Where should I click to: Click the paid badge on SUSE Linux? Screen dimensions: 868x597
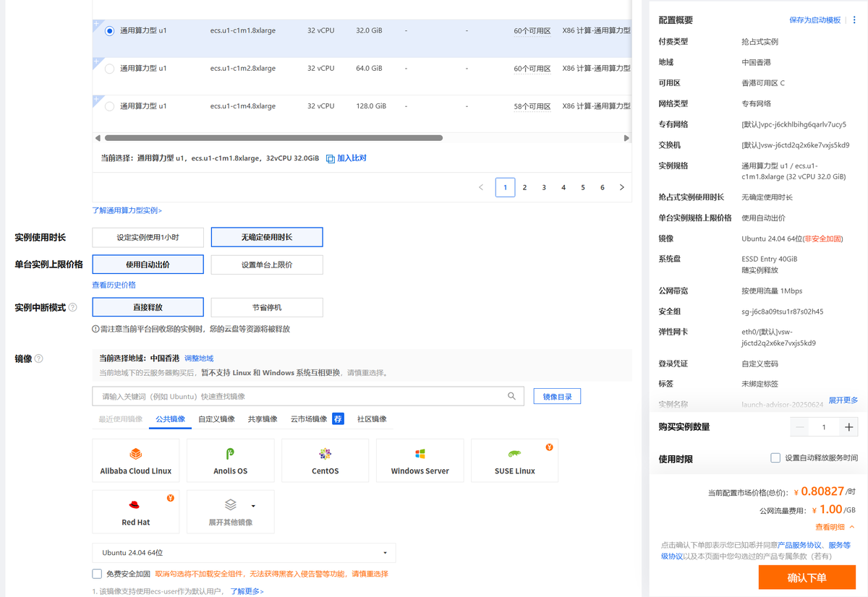tap(549, 447)
